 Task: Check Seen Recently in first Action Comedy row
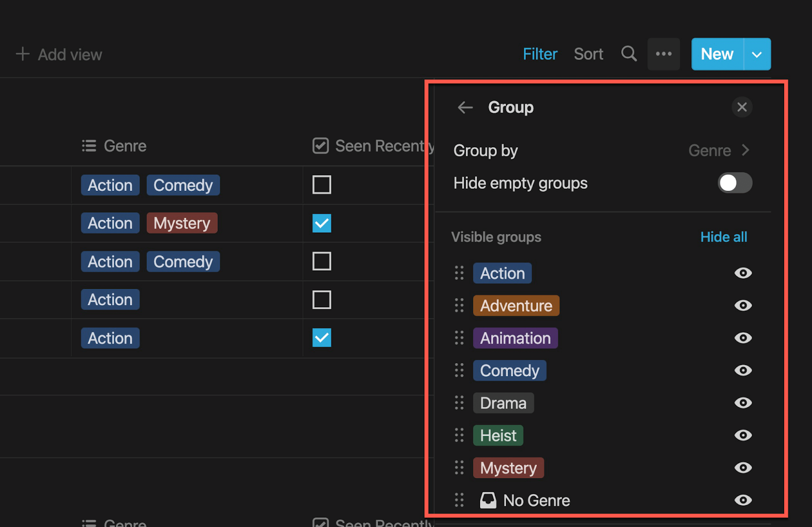(x=322, y=185)
